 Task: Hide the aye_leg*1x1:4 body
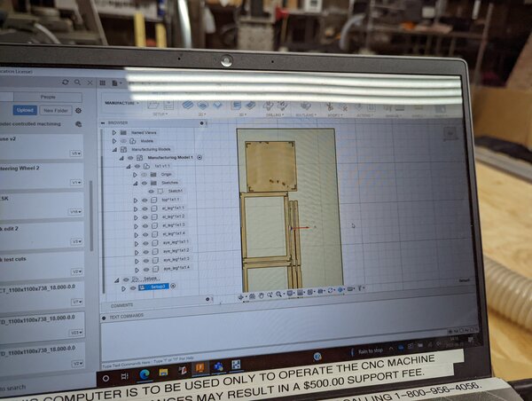[146, 270]
